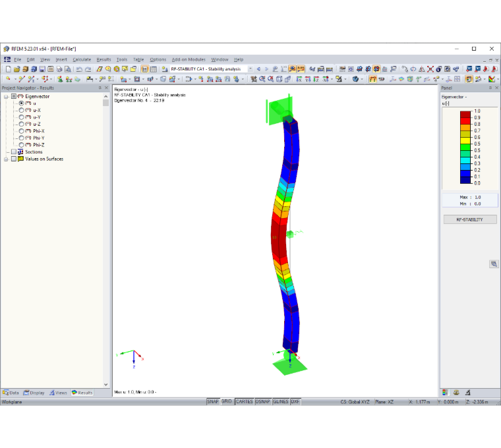Screen dimensions: 501x448
Task: Switch to the Display navigator tab
Action: coord(34,393)
